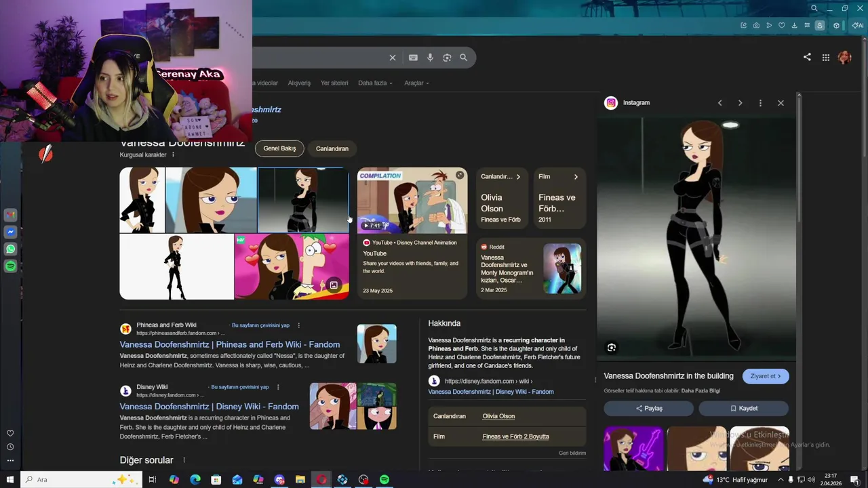Open Vanessa Doofenshmirtz Disney Wiki - Fandom link

(x=209, y=406)
